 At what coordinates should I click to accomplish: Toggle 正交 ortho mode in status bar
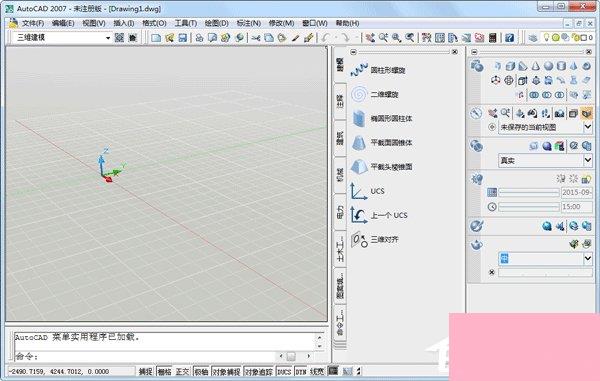pos(182,371)
